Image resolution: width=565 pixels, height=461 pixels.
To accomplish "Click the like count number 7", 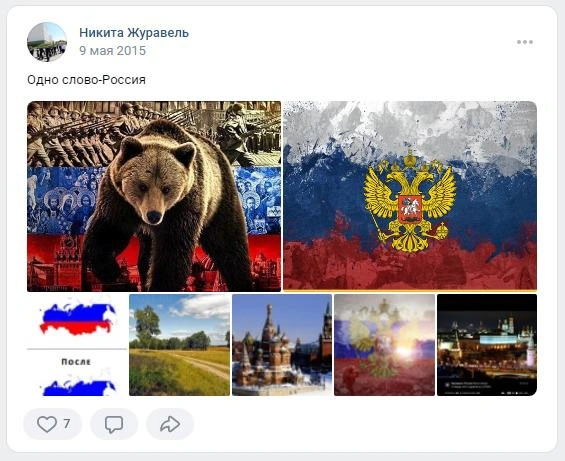I will [67, 424].
